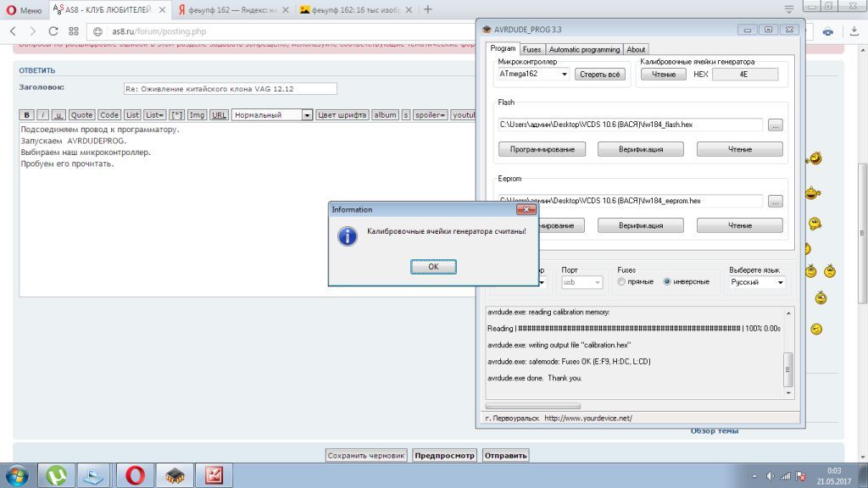868x488 pixels.
Task: Insert a Code tag
Action: point(109,115)
